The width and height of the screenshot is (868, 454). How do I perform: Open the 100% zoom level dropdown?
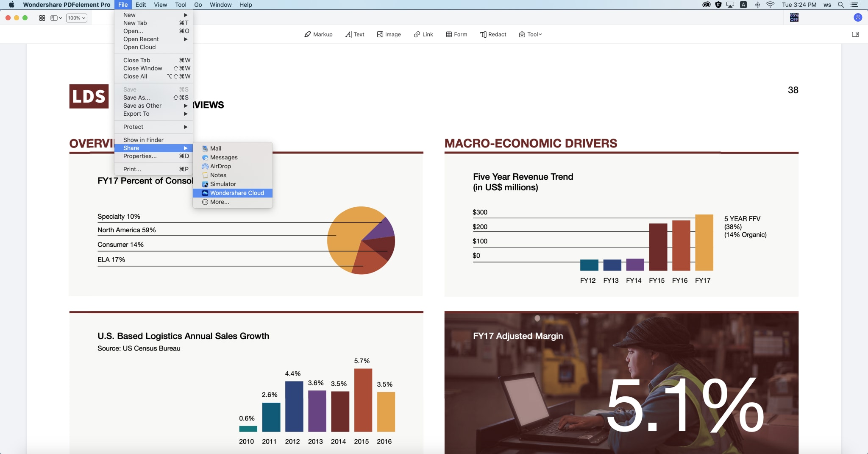(x=77, y=18)
